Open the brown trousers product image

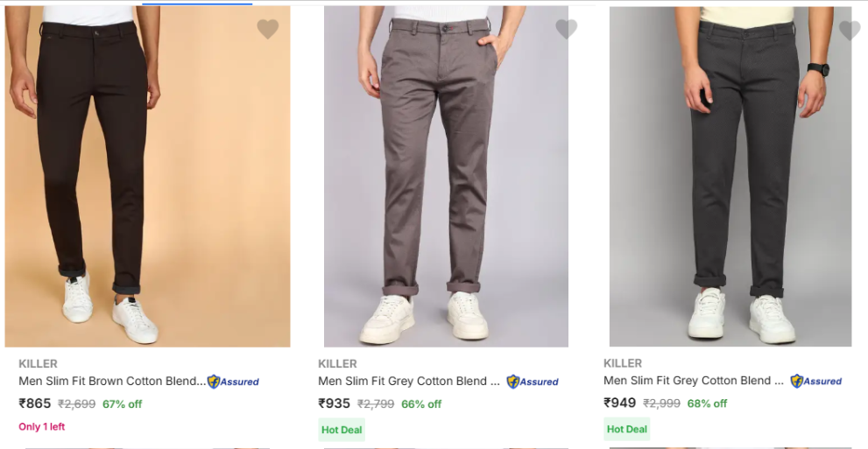(x=147, y=175)
